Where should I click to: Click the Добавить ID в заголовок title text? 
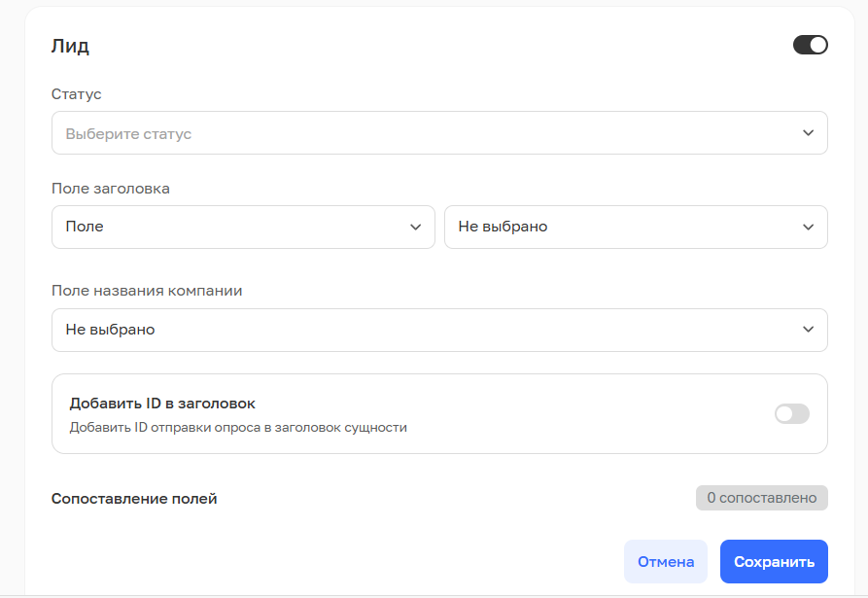coord(162,404)
